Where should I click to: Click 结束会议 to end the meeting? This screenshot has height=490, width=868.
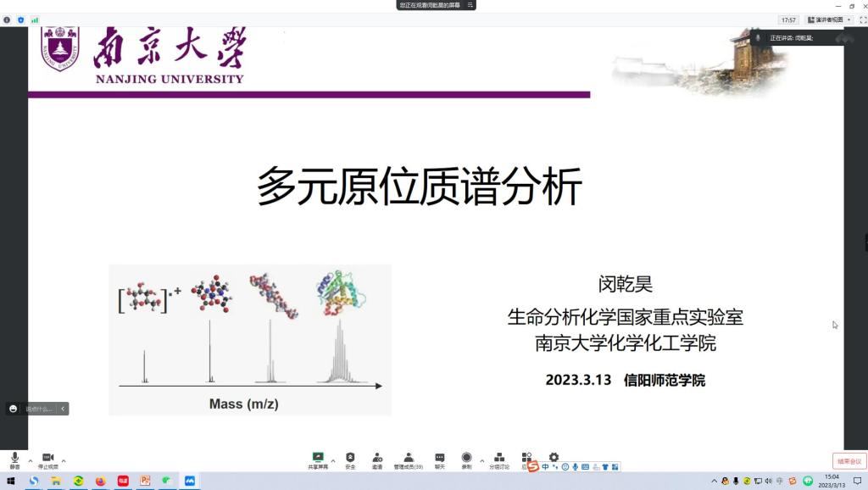coord(849,461)
